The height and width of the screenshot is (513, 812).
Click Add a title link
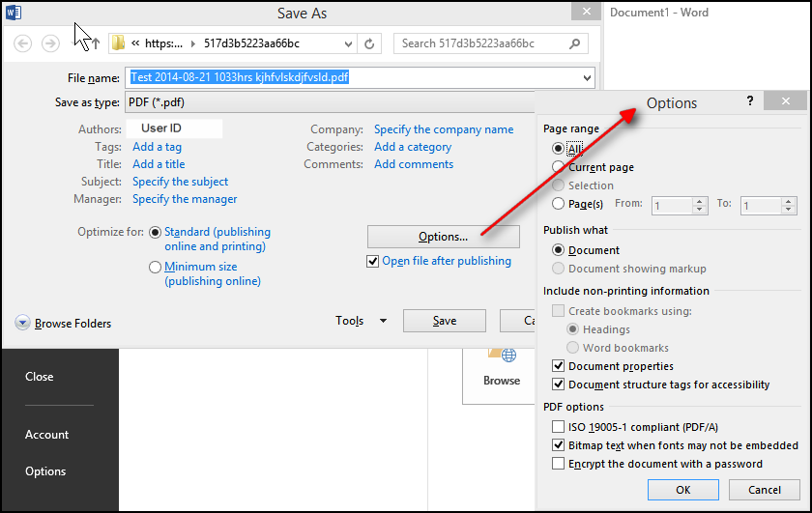(x=159, y=164)
